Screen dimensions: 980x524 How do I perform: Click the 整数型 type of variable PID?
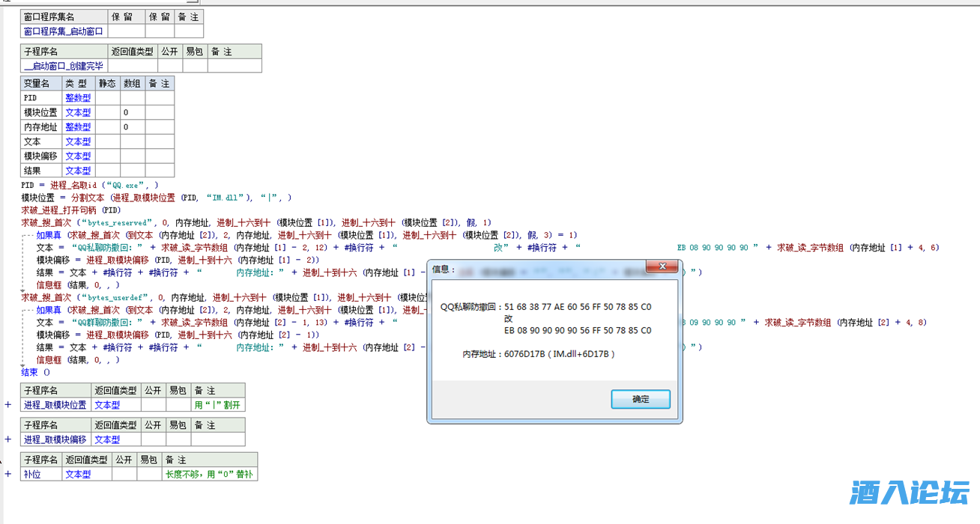point(78,98)
